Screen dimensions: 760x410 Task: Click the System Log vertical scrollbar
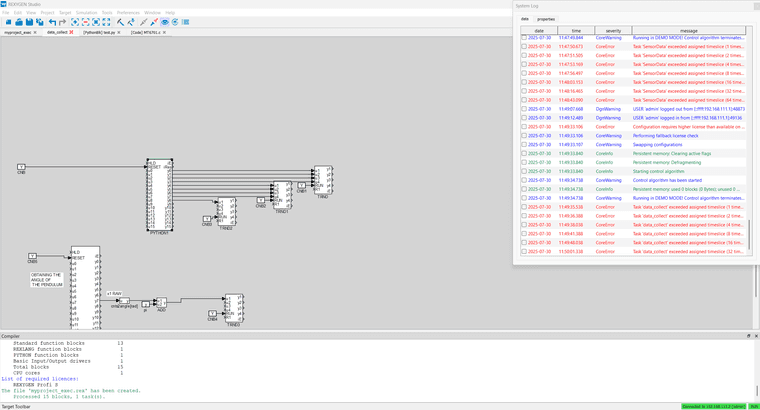click(x=749, y=237)
